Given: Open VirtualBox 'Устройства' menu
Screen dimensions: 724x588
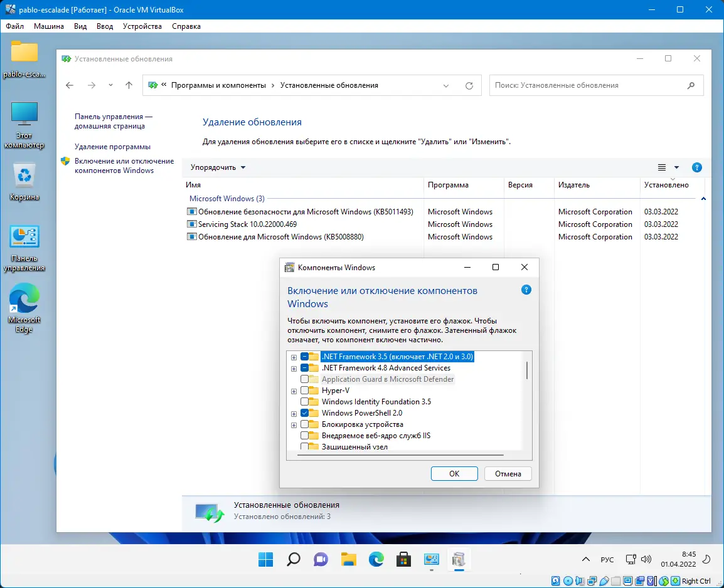Looking at the screenshot, I should [142, 26].
